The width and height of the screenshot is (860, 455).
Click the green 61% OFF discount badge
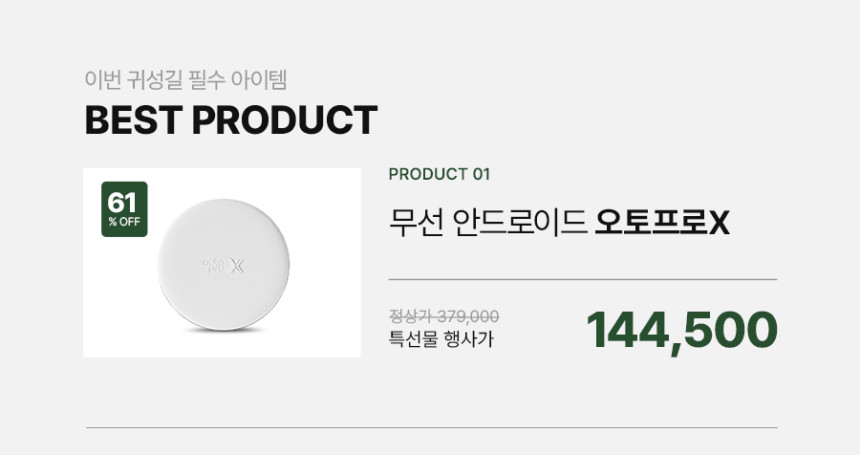point(124,209)
